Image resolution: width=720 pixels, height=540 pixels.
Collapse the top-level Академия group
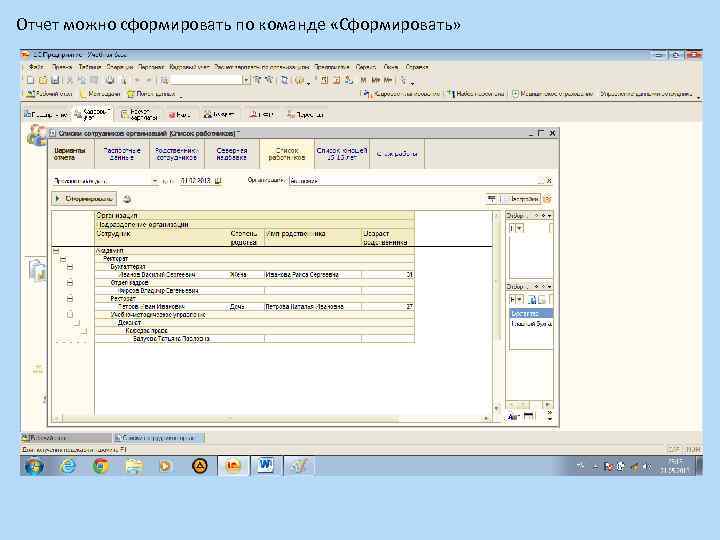[x=56, y=251]
